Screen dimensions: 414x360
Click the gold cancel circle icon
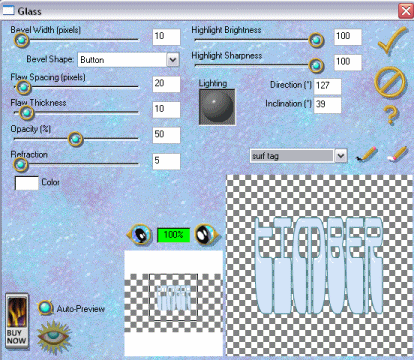pyautogui.click(x=390, y=82)
